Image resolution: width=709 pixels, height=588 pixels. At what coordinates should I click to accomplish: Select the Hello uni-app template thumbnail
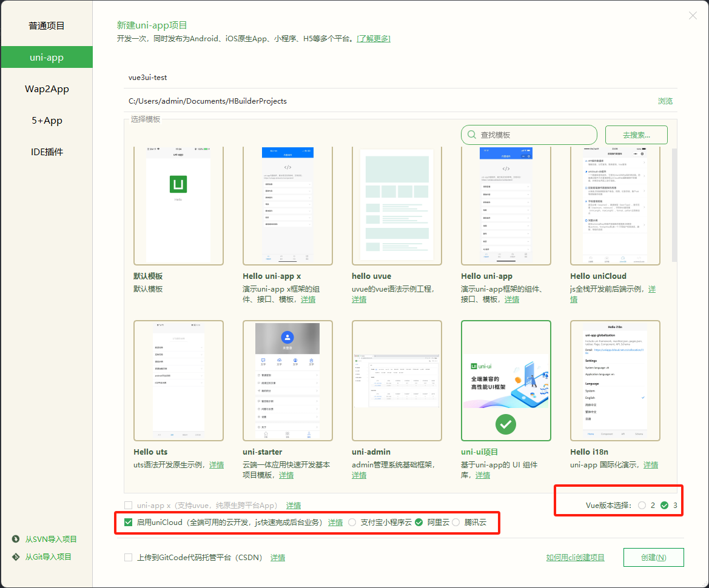(506, 205)
